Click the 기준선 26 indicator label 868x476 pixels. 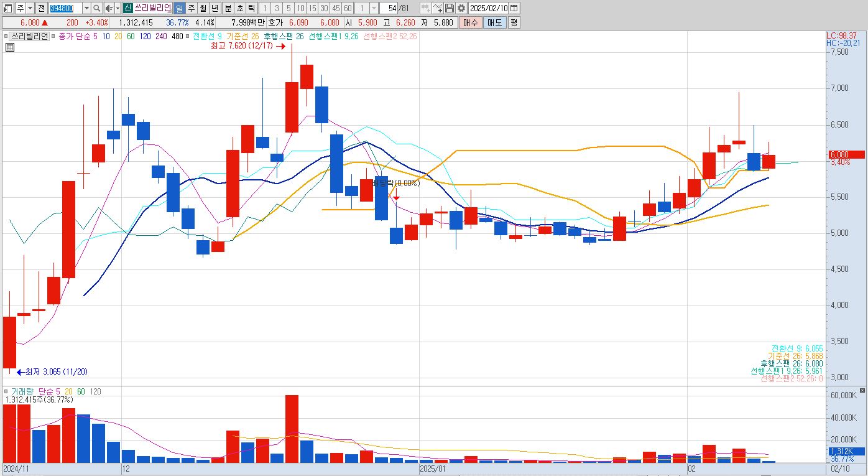coord(243,36)
